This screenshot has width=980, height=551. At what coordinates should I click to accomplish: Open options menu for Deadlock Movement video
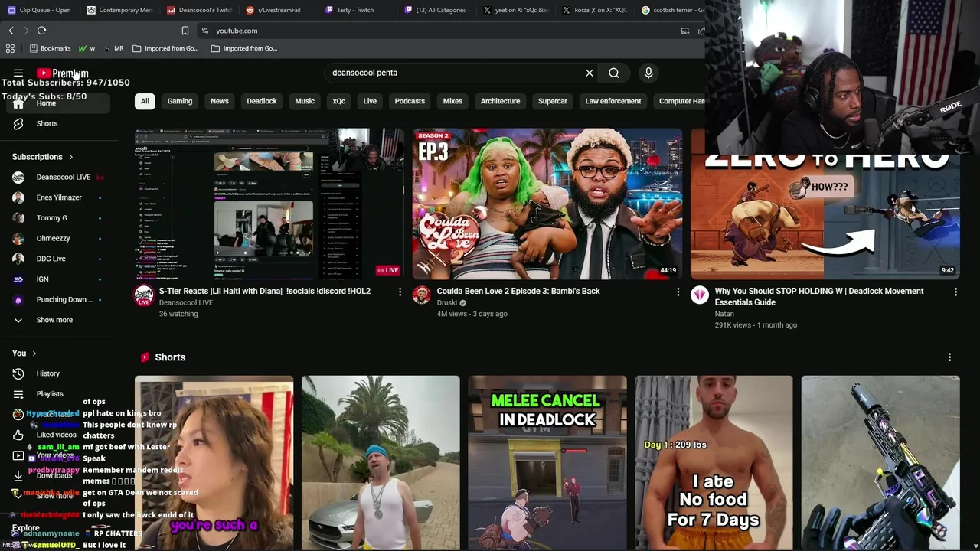pos(955,292)
